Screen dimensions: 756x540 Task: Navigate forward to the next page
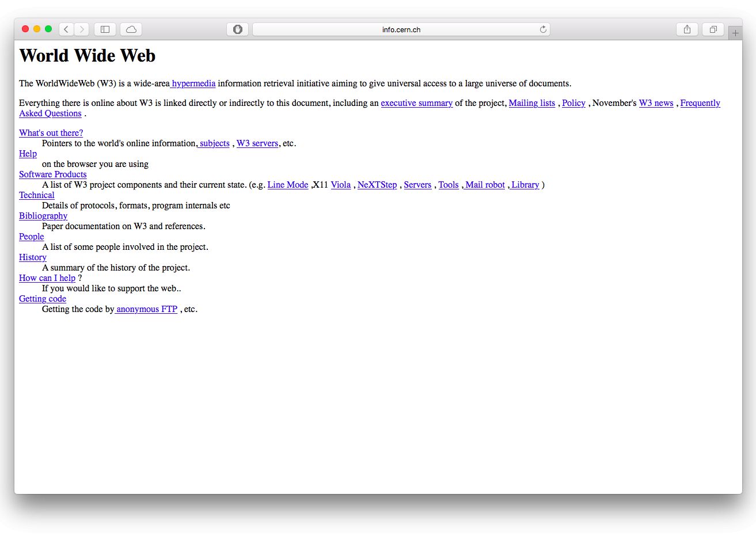tap(81, 29)
